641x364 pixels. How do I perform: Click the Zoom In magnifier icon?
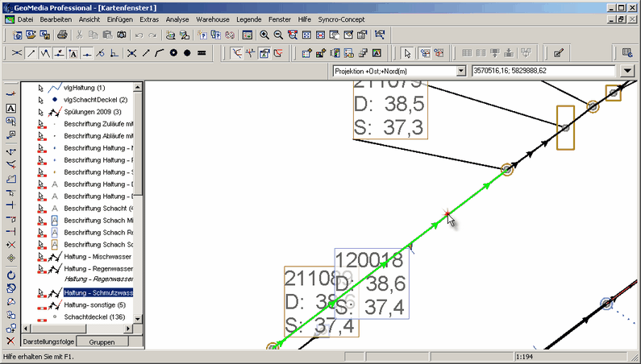(x=264, y=35)
